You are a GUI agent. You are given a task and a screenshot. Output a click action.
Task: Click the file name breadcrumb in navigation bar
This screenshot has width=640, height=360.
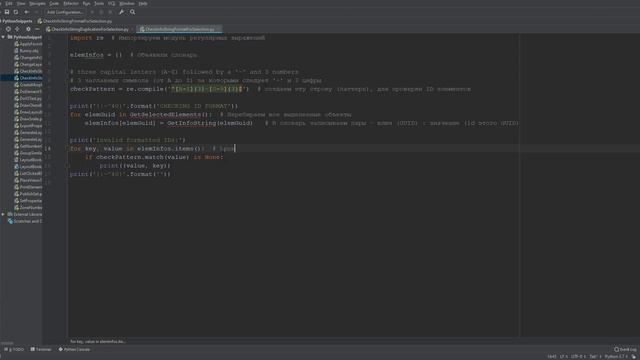click(x=75, y=21)
